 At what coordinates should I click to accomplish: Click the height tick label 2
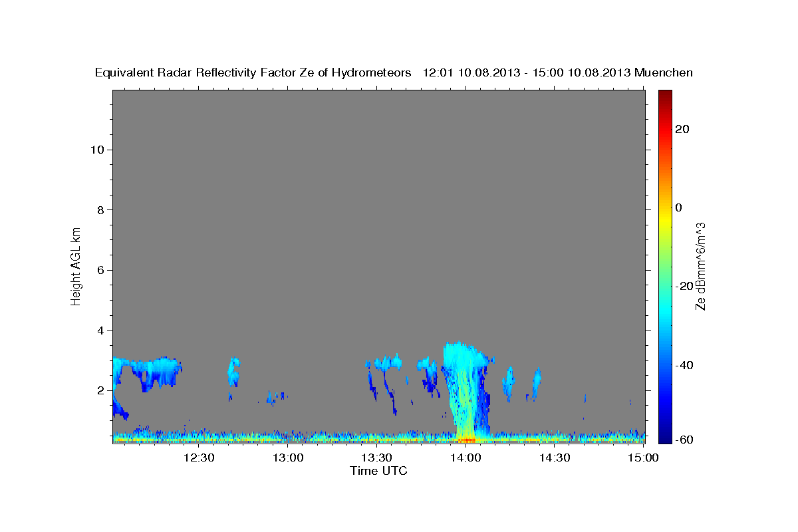(100, 390)
